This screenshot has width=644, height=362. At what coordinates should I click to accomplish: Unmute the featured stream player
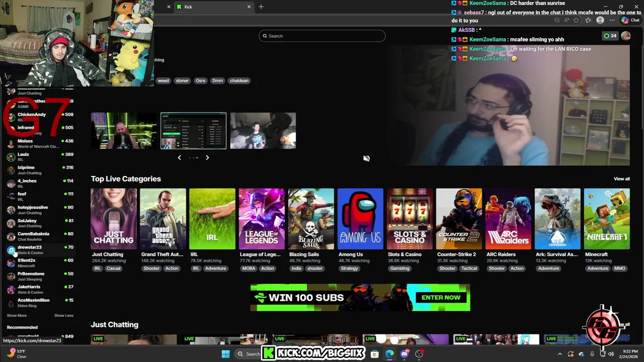(x=366, y=158)
